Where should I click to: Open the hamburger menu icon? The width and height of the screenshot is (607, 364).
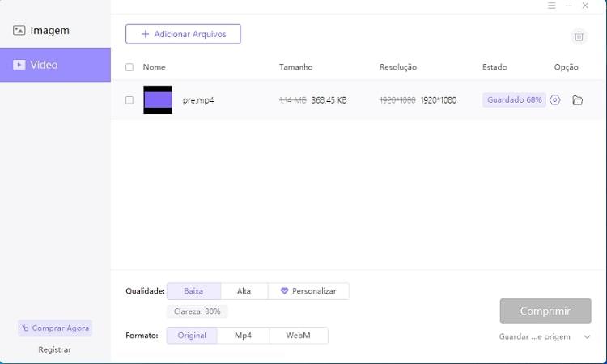(x=552, y=6)
